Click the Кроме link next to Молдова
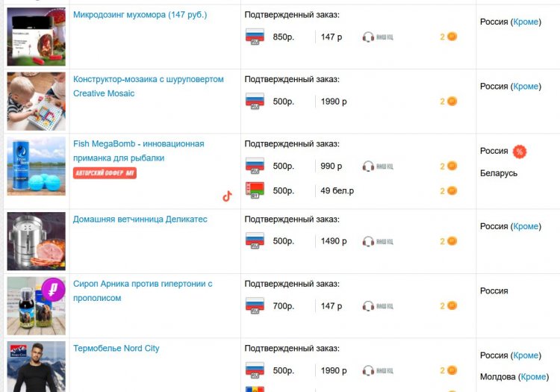This screenshot has width=560, height=392. (533, 376)
